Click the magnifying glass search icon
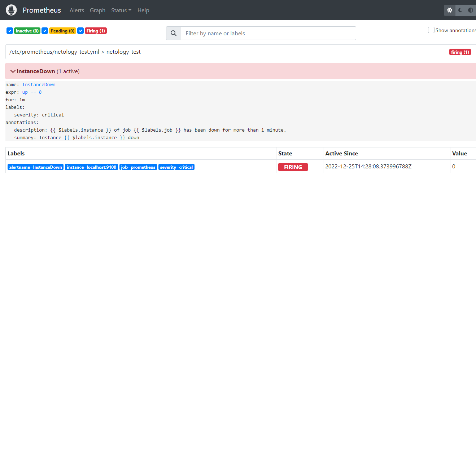476x455 pixels. (x=174, y=33)
